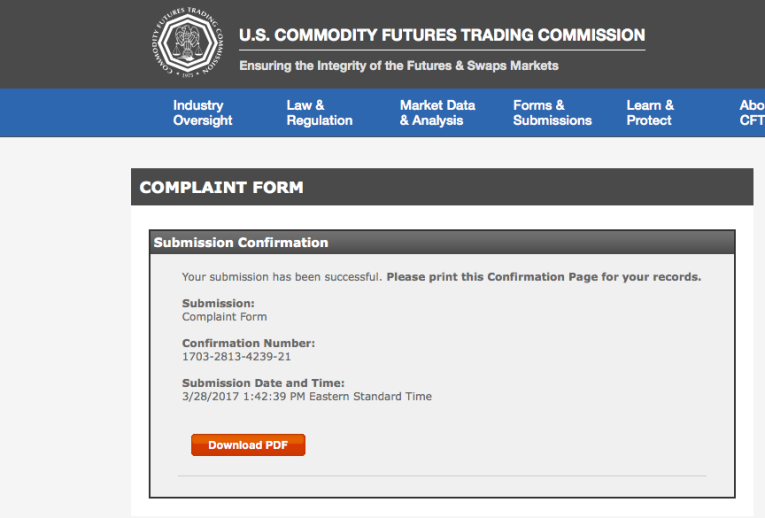Screen dimensions: 765x518
Task: Click the Confirmation Number label
Action: click(x=248, y=343)
